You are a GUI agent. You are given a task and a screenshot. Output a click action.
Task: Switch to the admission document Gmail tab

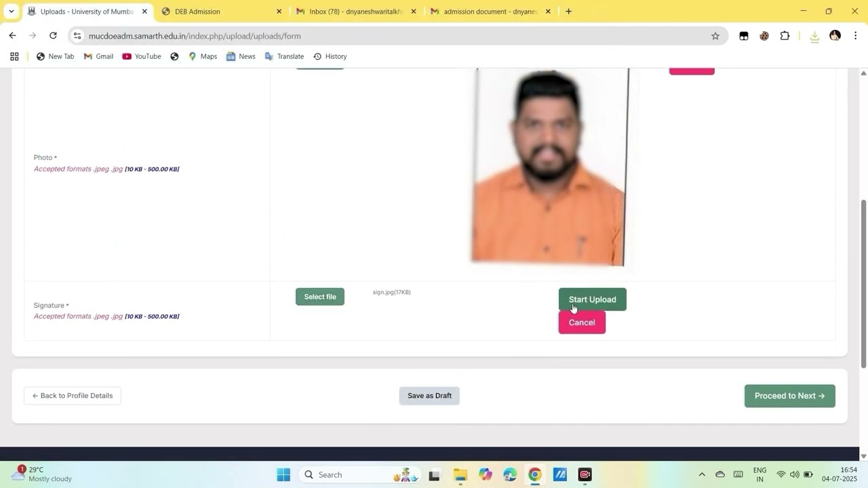click(491, 12)
